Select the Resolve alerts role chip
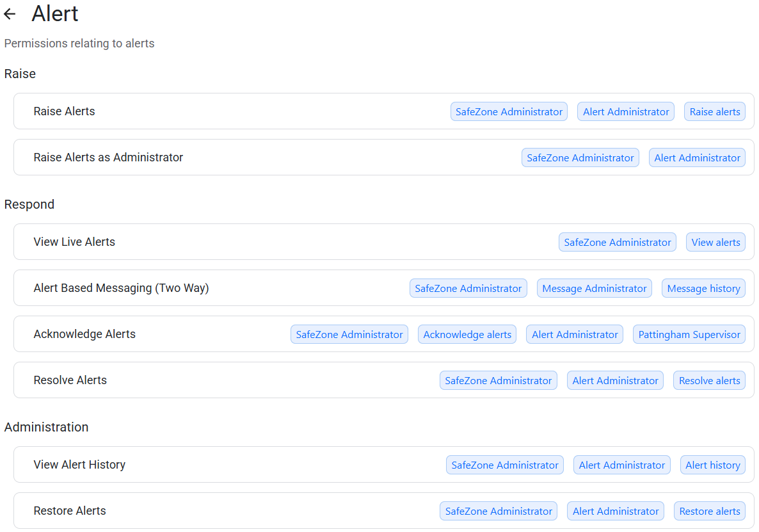This screenshot has width=759, height=532. click(x=709, y=380)
